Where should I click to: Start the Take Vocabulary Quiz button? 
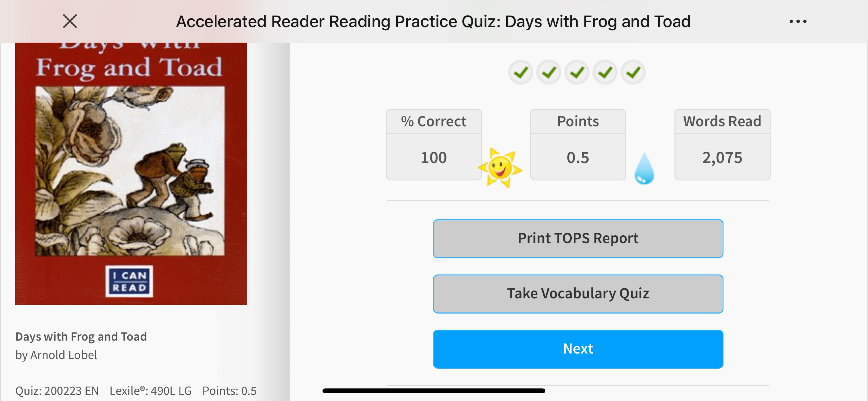(578, 294)
